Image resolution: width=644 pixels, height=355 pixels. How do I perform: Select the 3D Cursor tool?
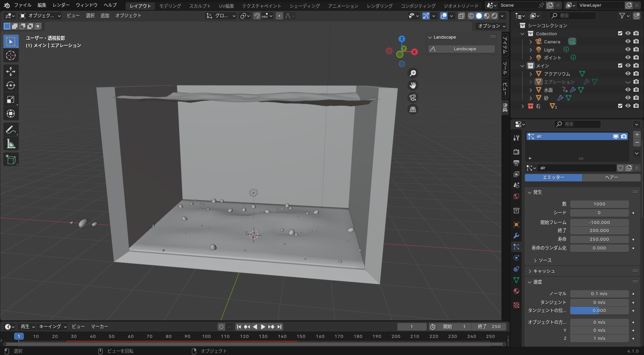click(x=11, y=55)
